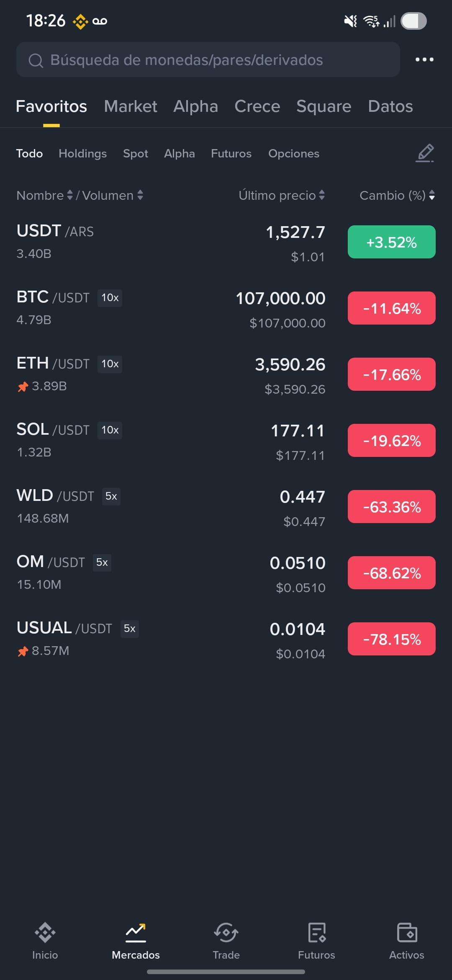Open Activos wallet icon
Viewport: 452px width, 980px height.
[407, 932]
